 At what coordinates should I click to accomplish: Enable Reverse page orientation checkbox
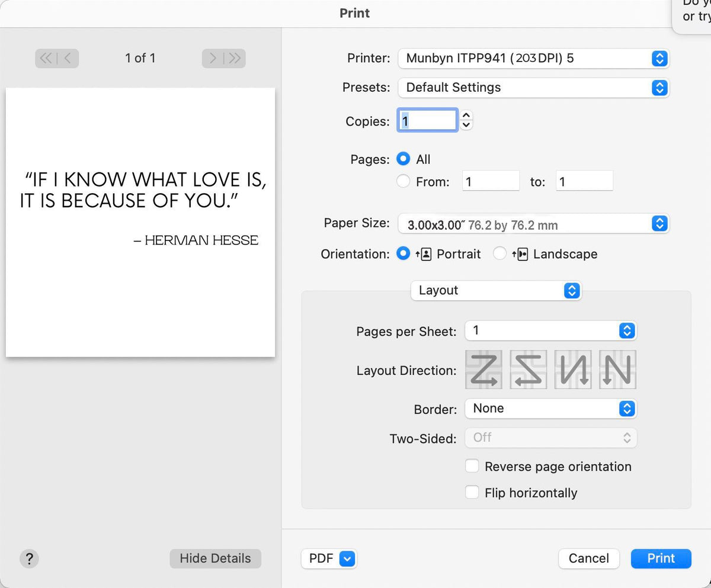coord(472,467)
